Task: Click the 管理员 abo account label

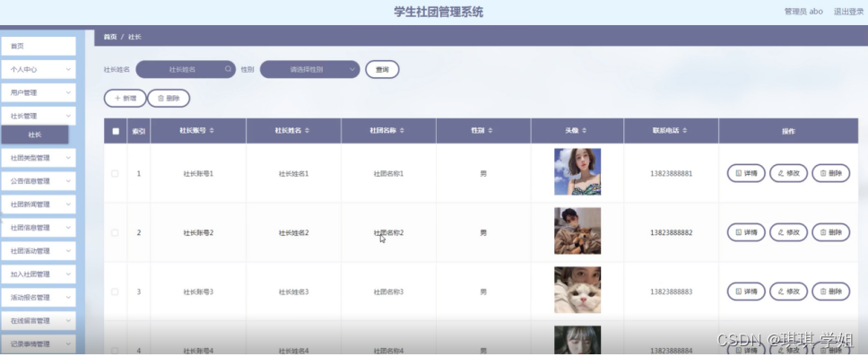Action: click(x=803, y=11)
